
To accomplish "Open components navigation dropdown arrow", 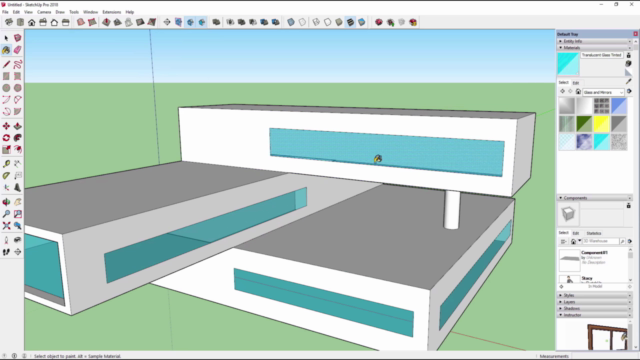I will (x=580, y=241).
